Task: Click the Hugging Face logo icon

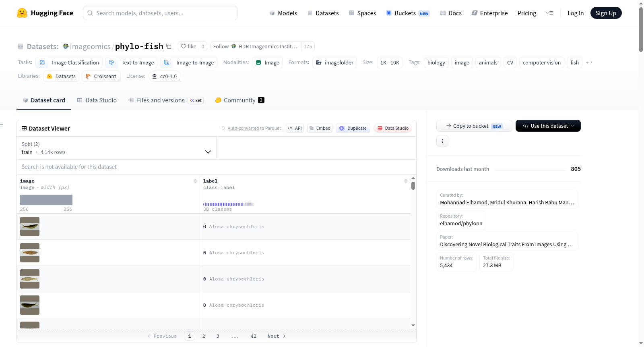Action: tap(22, 13)
